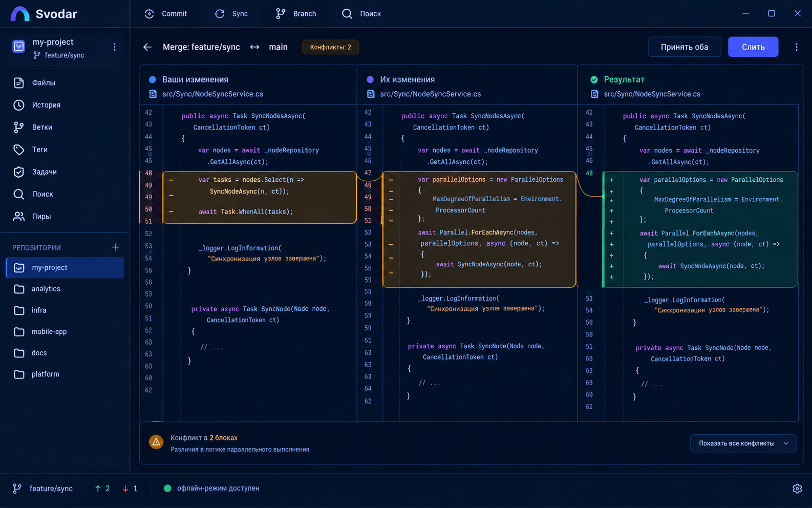Click the Конфликты: 2 badge
Screen dimensions: 812x508
click(330, 47)
